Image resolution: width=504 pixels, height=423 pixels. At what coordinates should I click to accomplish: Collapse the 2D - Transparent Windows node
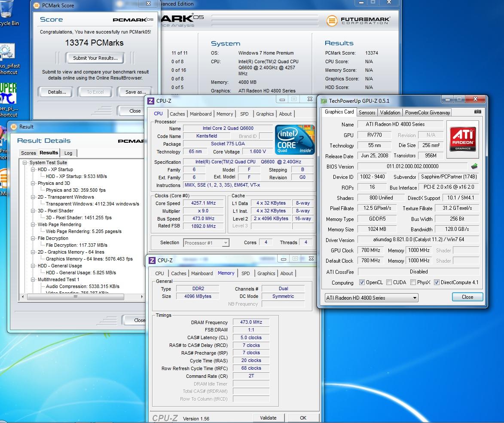click(33, 197)
